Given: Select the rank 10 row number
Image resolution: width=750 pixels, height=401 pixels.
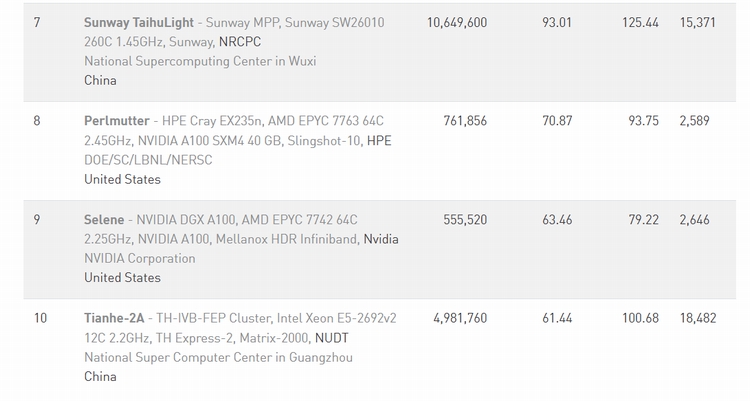Looking at the screenshot, I should [40, 318].
